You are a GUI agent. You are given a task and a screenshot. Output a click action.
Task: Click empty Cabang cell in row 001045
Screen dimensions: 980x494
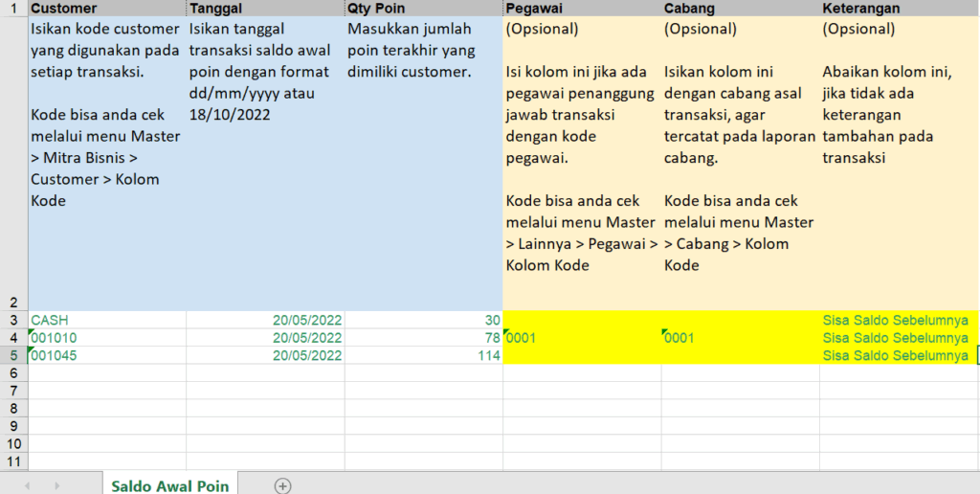pyautogui.click(x=741, y=355)
